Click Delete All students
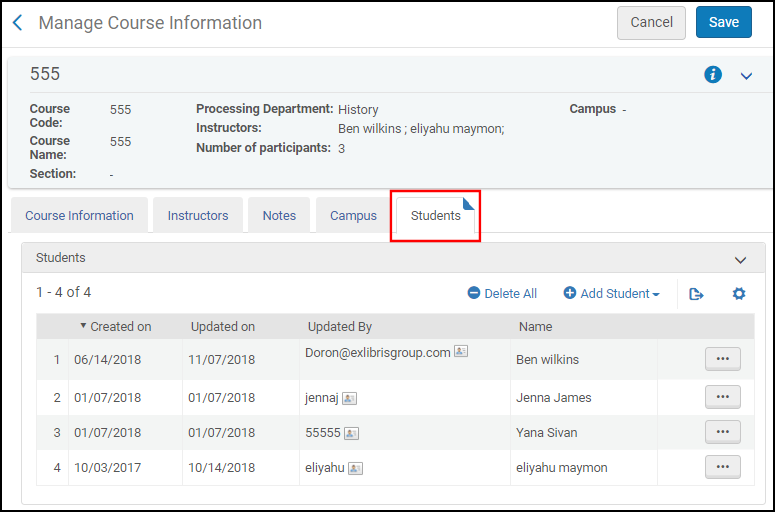775x512 pixels. point(502,294)
